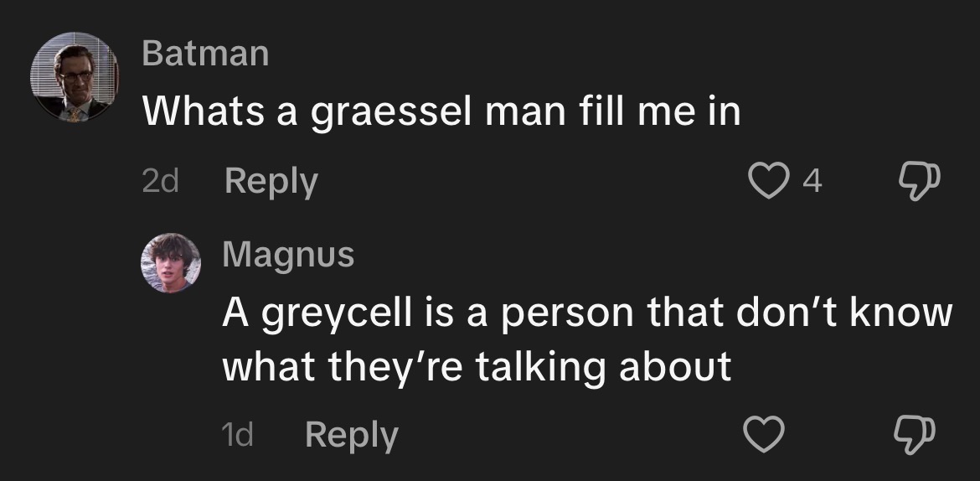Open Batman's profile picture

point(75,77)
